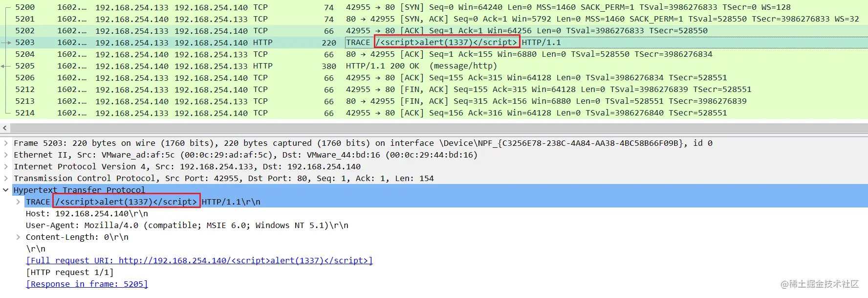The height and width of the screenshot is (298, 868).
Task: Select the HTTP request 1/1 line
Action: (x=69, y=273)
